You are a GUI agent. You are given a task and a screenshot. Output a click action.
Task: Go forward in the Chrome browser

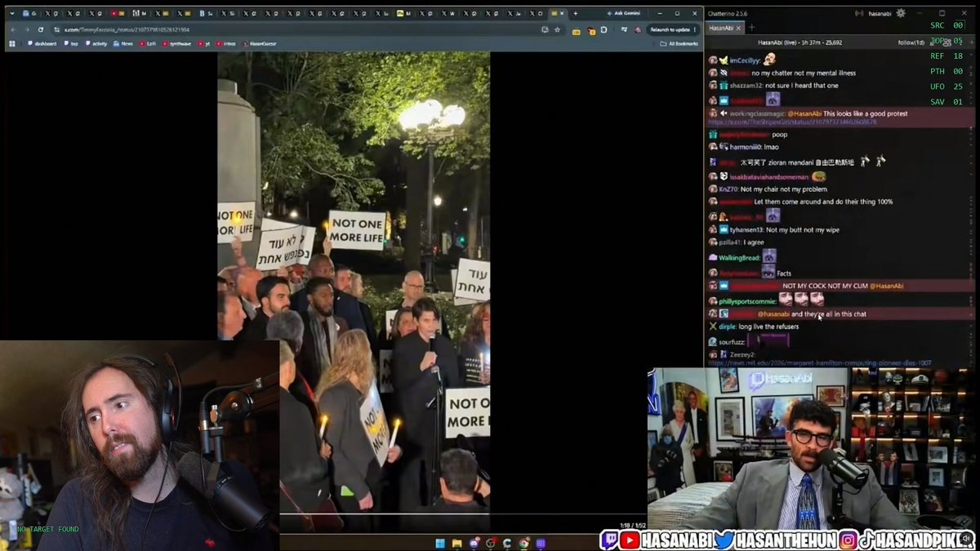tap(26, 29)
